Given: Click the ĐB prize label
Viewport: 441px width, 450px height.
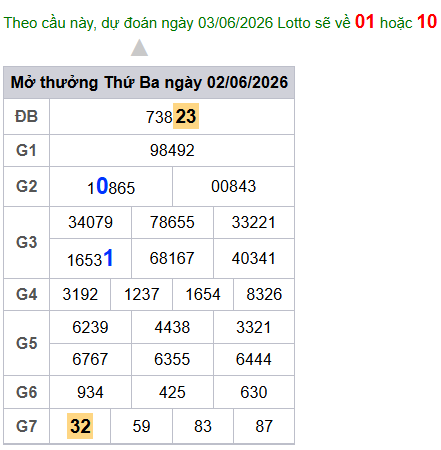Looking at the screenshot, I should [26, 117].
